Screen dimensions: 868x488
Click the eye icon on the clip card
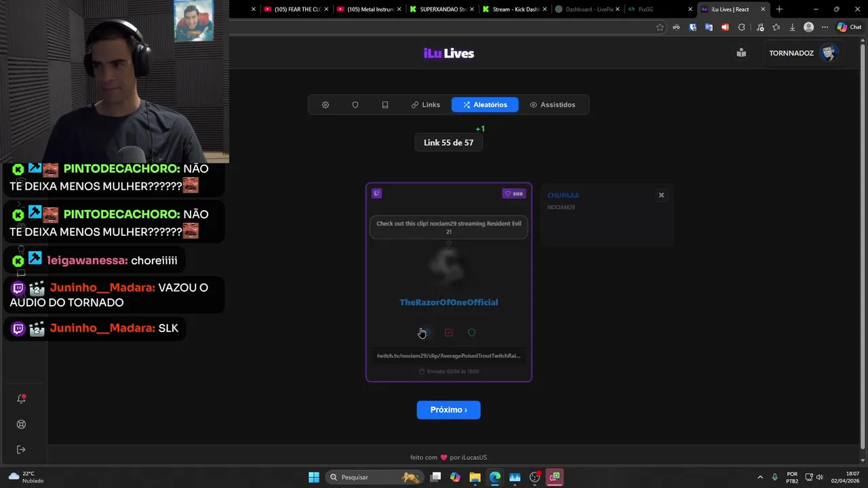(426, 333)
